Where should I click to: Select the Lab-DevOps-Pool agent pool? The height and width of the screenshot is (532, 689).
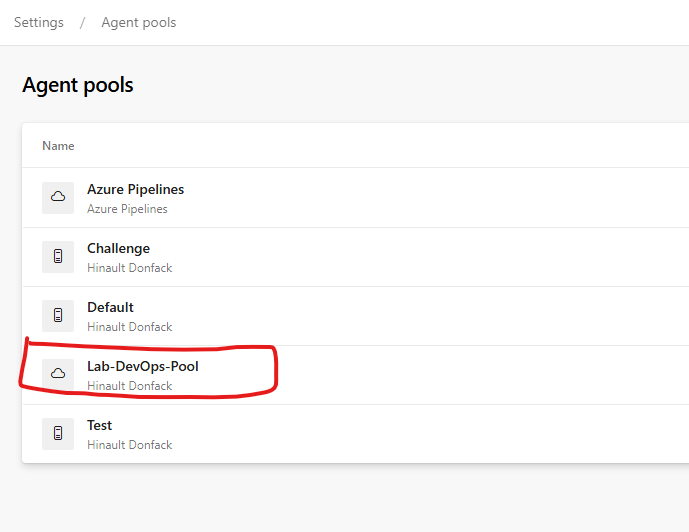[x=142, y=366]
